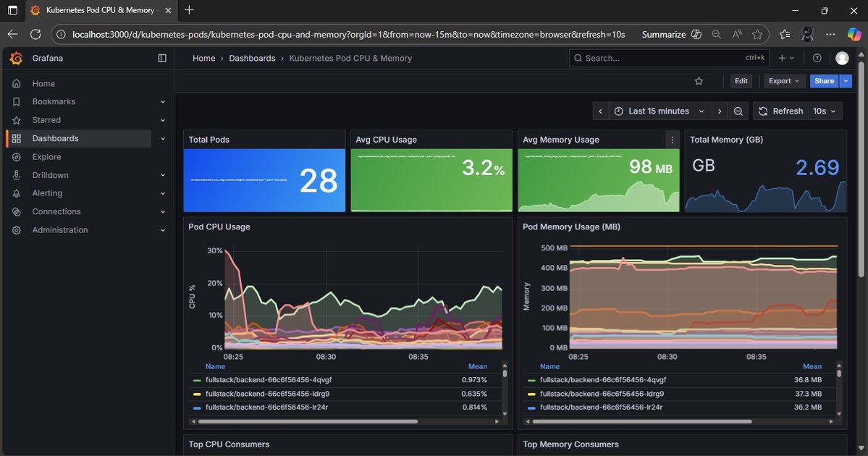868x456 pixels.
Task: Expand the Alerting section
Action: point(163,194)
